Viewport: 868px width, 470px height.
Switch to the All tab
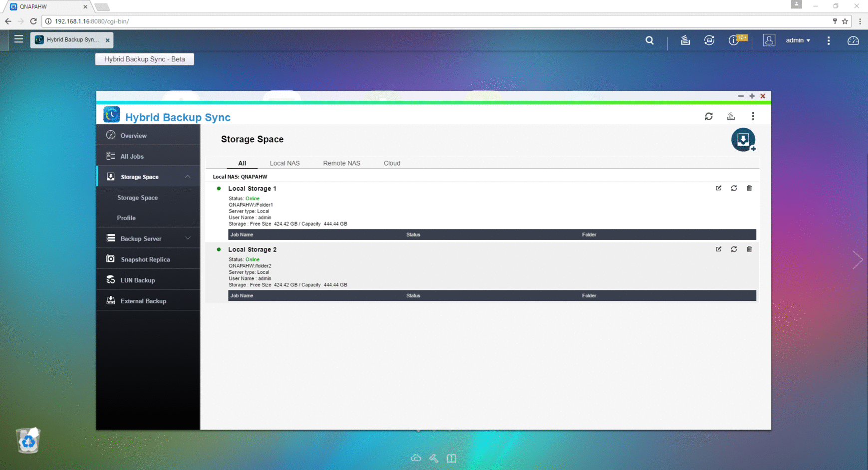click(x=242, y=163)
